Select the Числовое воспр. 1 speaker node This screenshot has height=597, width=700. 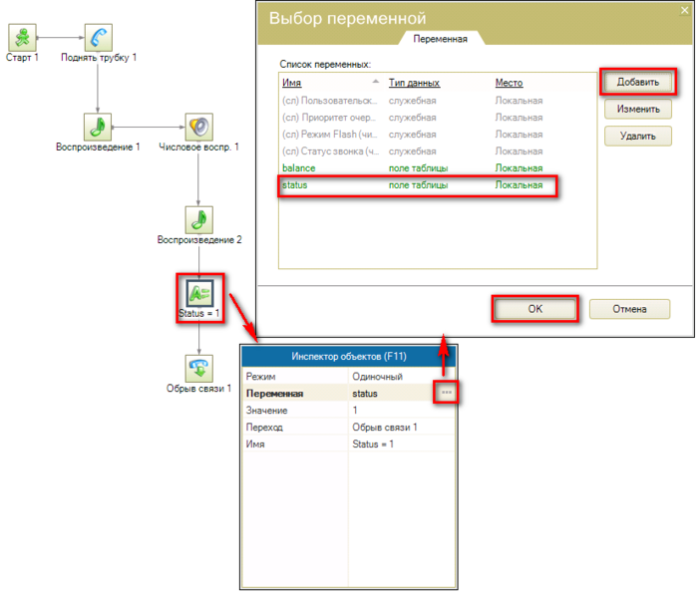[x=199, y=127]
